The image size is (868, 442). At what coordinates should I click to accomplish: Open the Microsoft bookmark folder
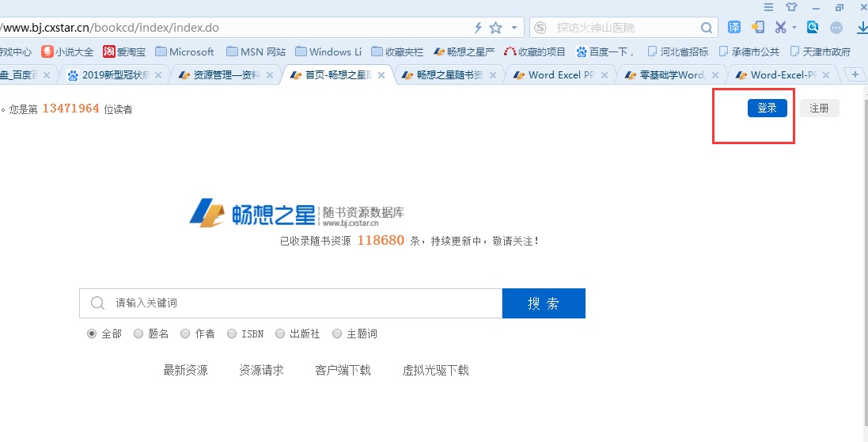(x=185, y=51)
